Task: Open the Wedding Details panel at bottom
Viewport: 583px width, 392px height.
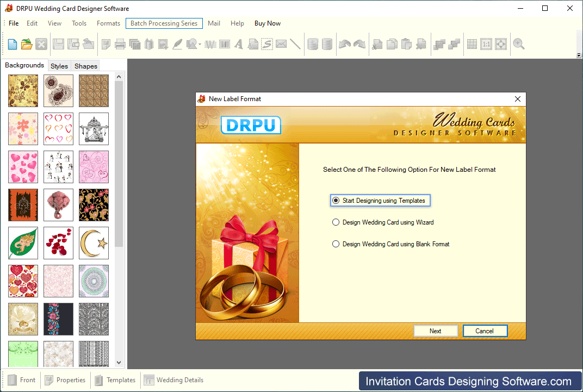Action: coord(173,380)
